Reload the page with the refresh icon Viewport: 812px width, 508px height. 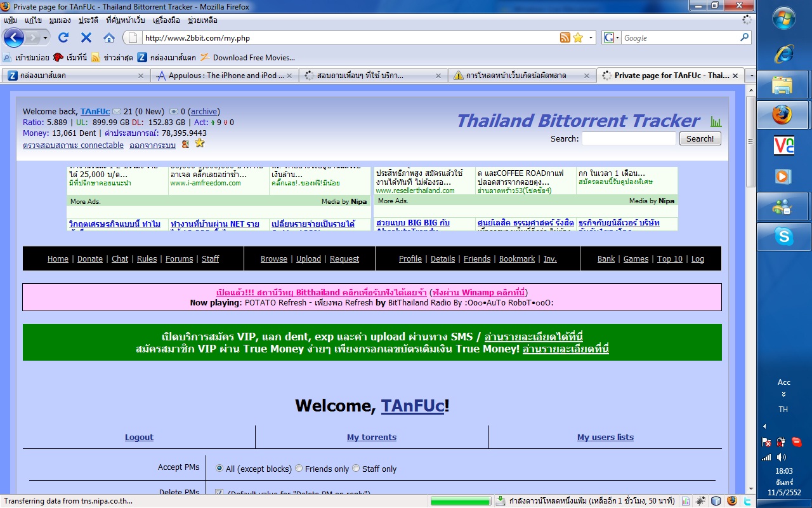63,37
